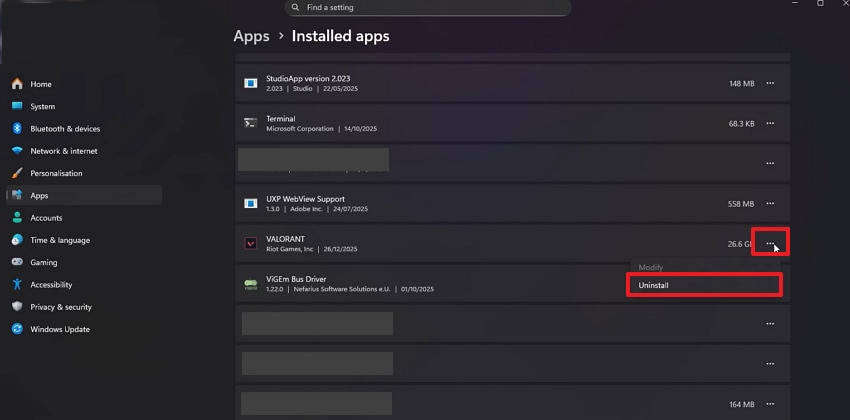Select the Bluetooth & devices label

(65, 129)
